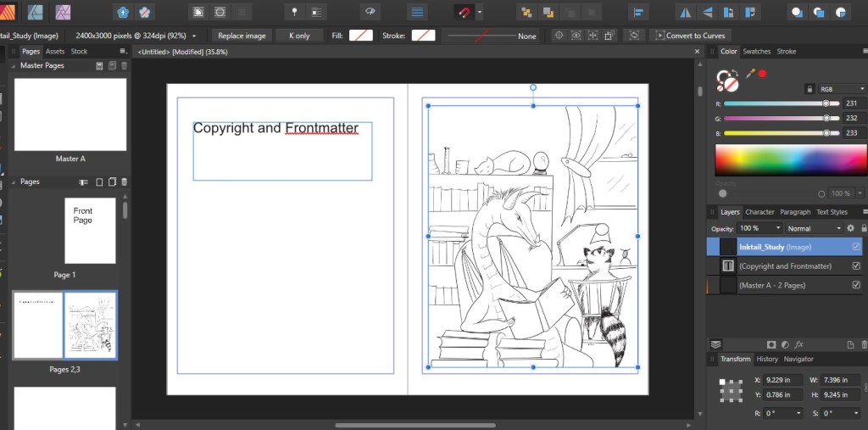Open the Normal blend mode dropdown
This screenshot has height=430, width=868.
(x=815, y=228)
